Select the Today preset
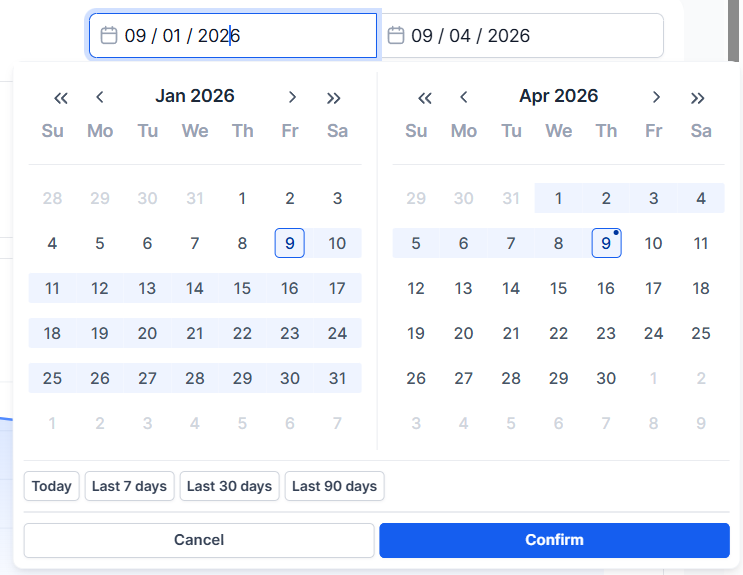The image size is (743, 575). (52, 486)
